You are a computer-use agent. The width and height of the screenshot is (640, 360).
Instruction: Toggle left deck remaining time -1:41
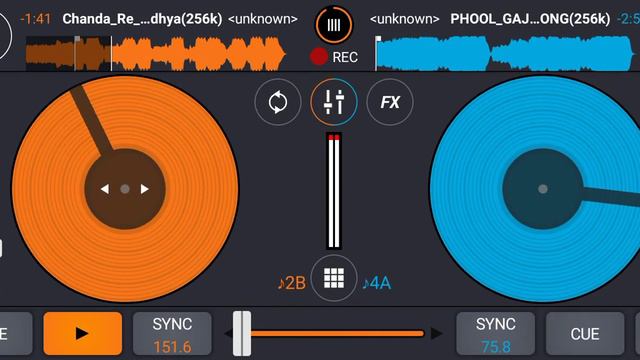tap(36, 19)
